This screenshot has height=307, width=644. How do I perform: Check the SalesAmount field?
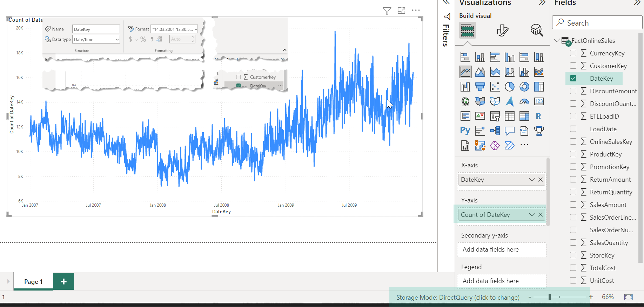573,205
